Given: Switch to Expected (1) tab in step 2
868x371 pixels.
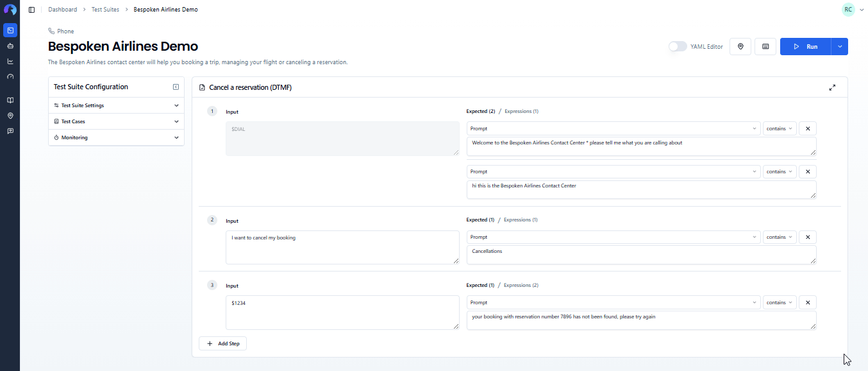Looking at the screenshot, I should [x=480, y=220].
